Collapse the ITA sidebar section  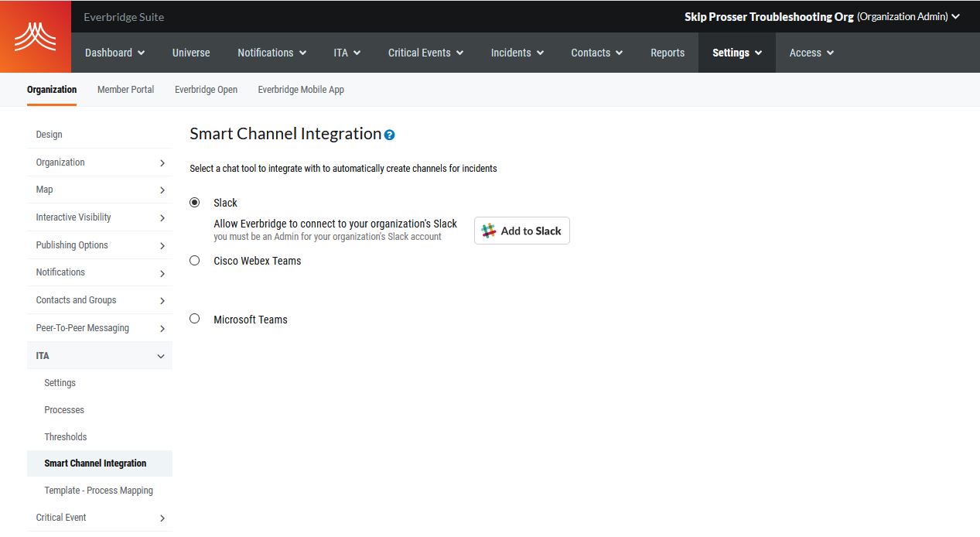(x=100, y=356)
